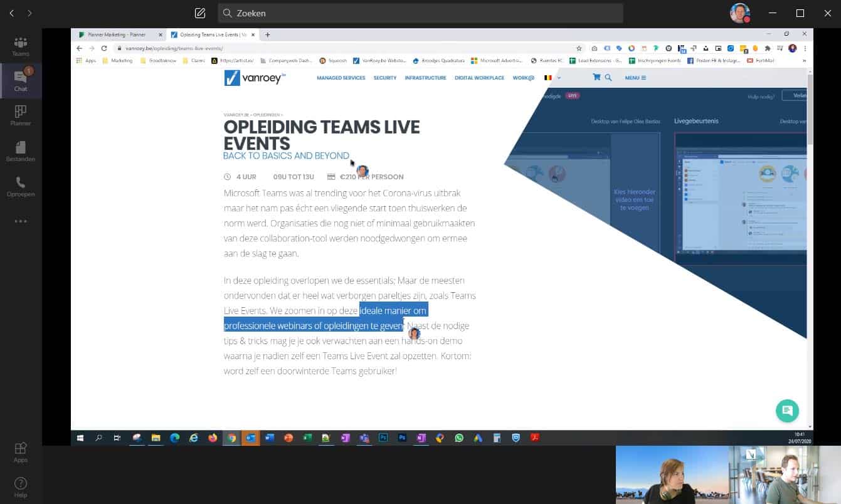Open Help in the Teams sidebar
Viewport: 841px width, 504px height.
tap(21, 486)
